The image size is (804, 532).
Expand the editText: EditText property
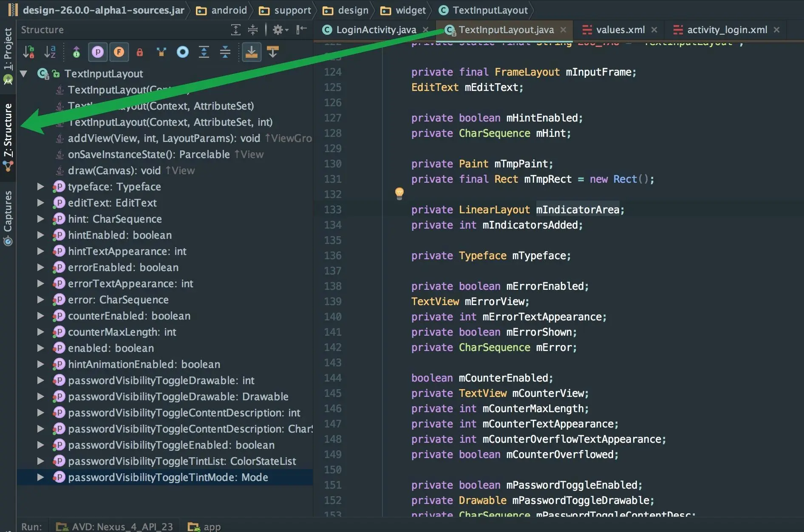pyautogui.click(x=41, y=203)
